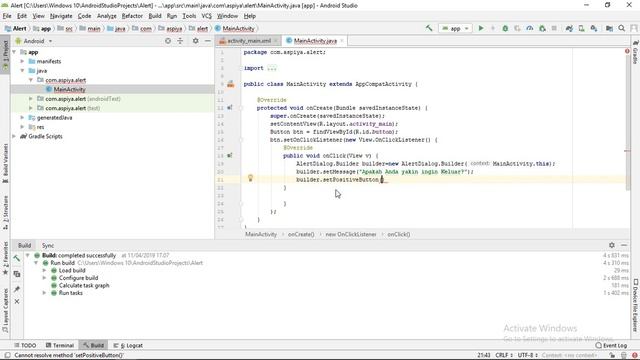Click the scroll-from-source target icon in Project panel
The image size is (640, 360).
click(168, 41)
